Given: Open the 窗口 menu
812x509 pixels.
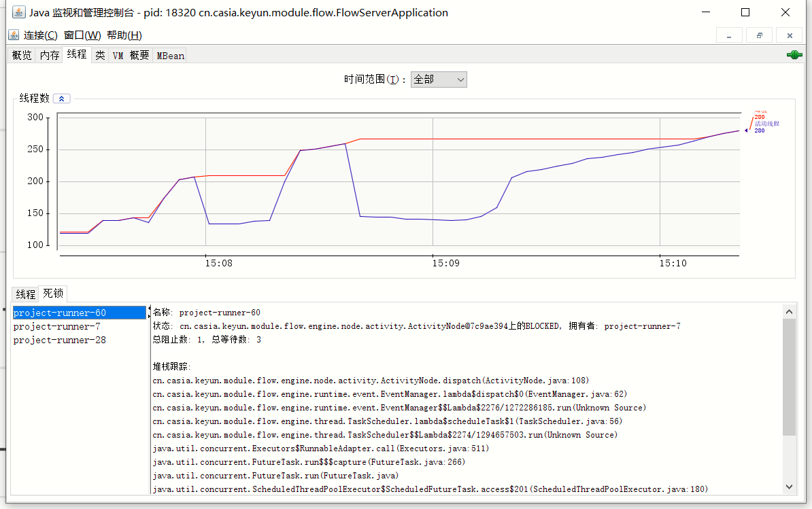Looking at the screenshot, I should 82,35.
